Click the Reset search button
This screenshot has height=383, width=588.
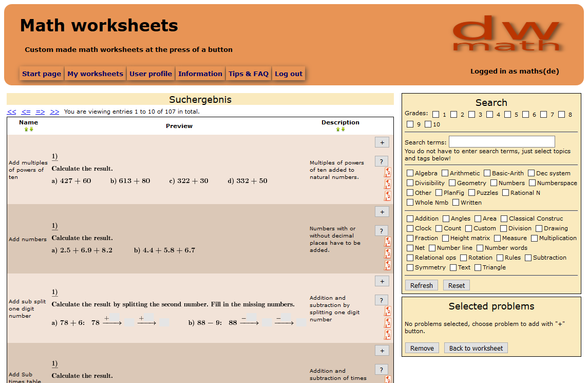click(457, 285)
